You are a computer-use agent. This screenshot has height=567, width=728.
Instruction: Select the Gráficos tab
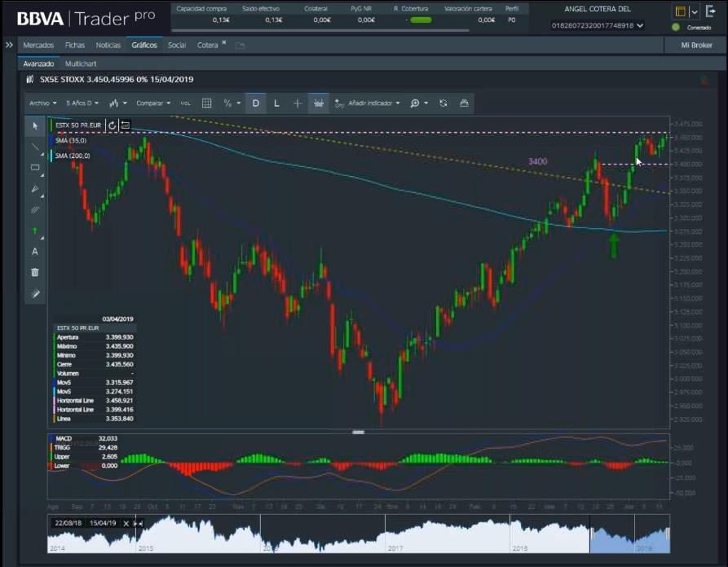pos(144,45)
